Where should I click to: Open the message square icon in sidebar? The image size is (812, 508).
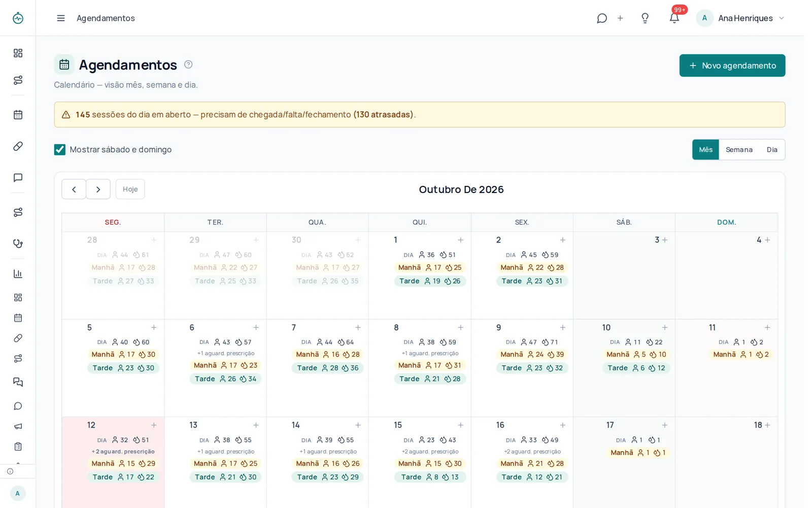18,178
